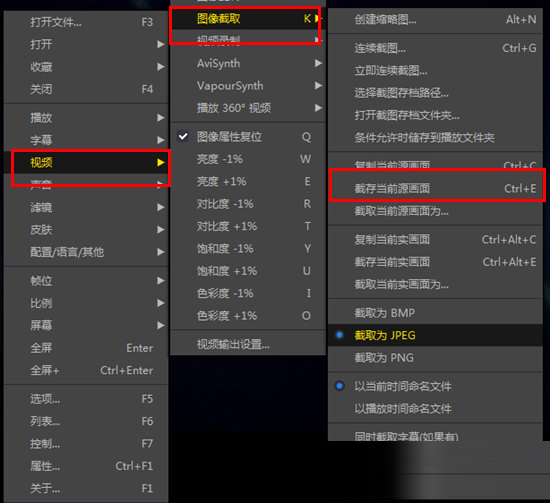Choose 截取当前源画面为... entry
Screen dimensions: 550x503
[x=435, y=211]
